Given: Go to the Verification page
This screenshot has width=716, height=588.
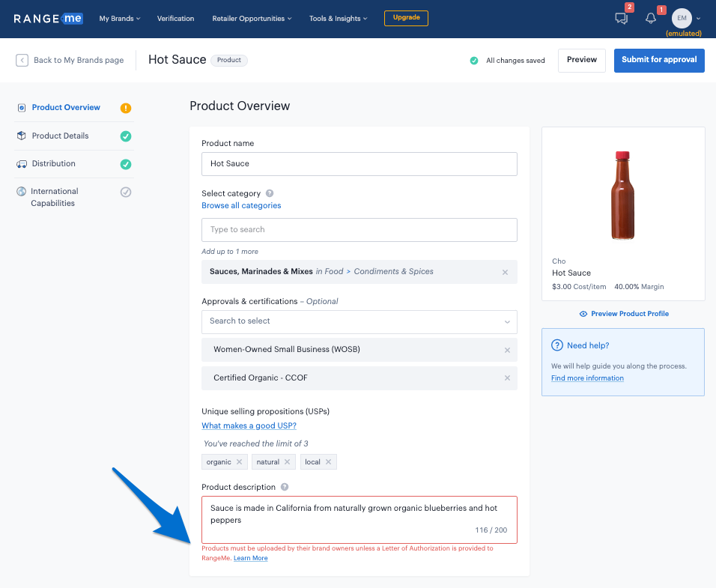Looking at the screenshot, I should coord(175,19).
